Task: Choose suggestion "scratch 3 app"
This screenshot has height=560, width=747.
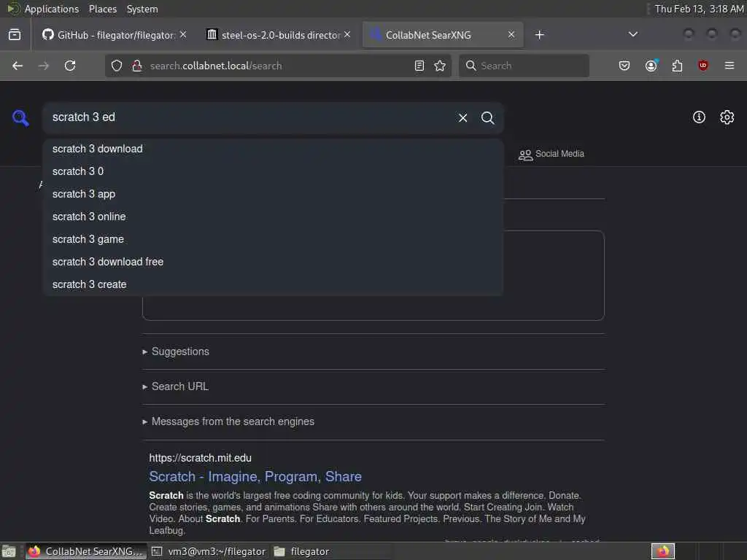Action: (273, 194)
